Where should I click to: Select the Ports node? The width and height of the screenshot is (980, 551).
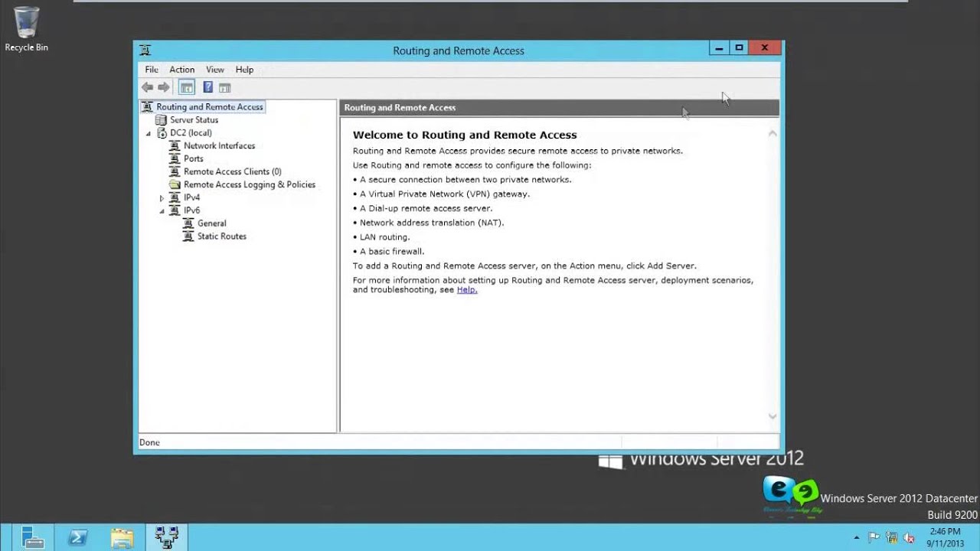(193, 158)
